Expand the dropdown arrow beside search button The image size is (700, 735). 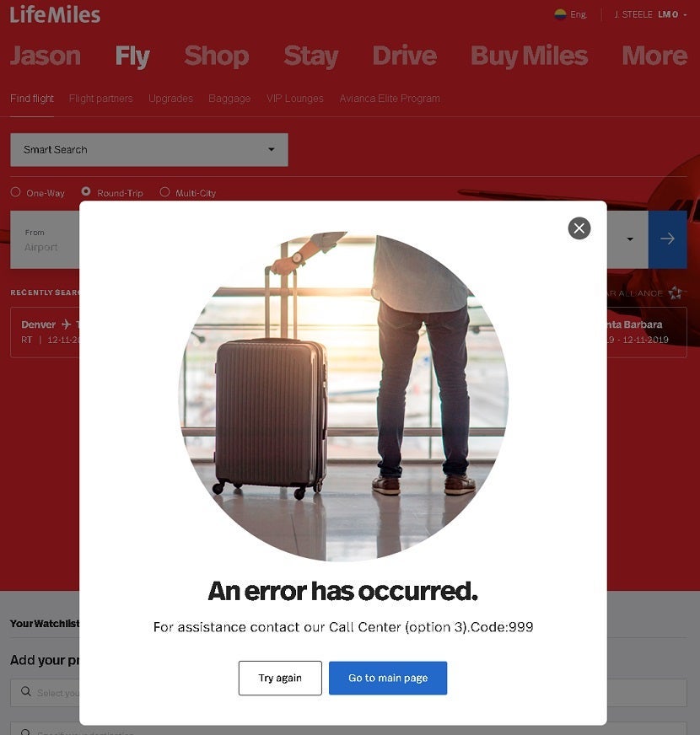click(x=630, y=239)
